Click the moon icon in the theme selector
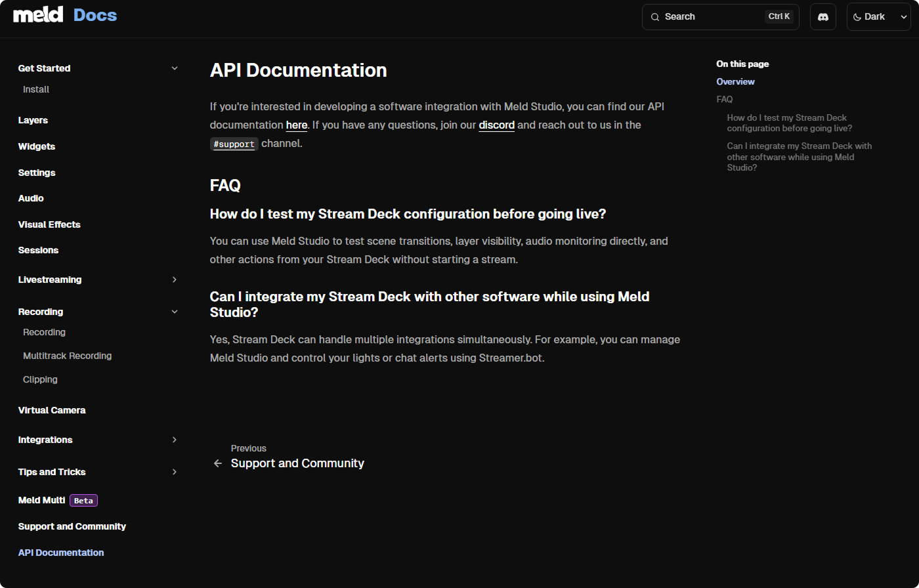Viewport: 919px width, 588px height. click(x=857, y=17)
